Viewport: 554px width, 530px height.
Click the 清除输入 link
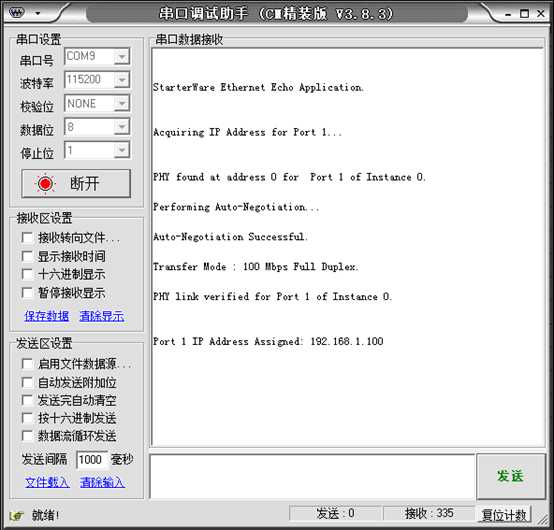[102, 482]
